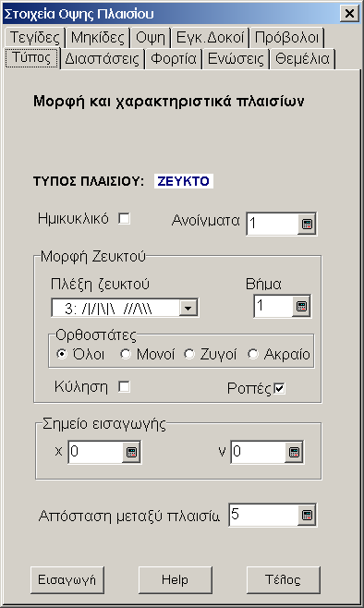Open calculator icon for y insertion point
Viewport: 364px width, 608px height.
(294, 452)
